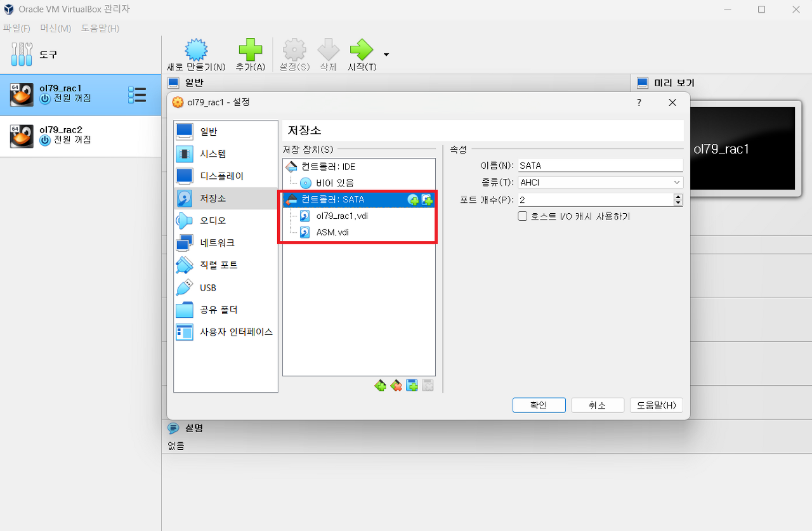Click 추가(A) toolbar button
Viewport: 812px width, 531px height.
click(x=250, y=55)
